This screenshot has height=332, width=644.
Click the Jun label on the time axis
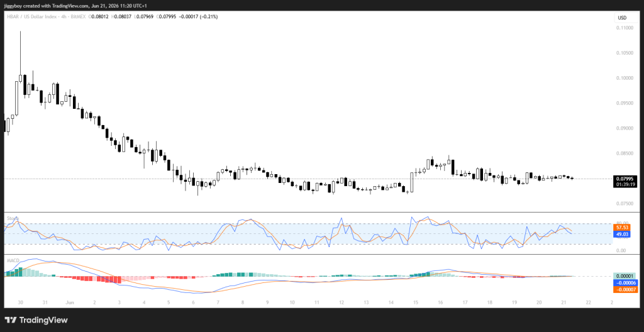click(70, 302)
